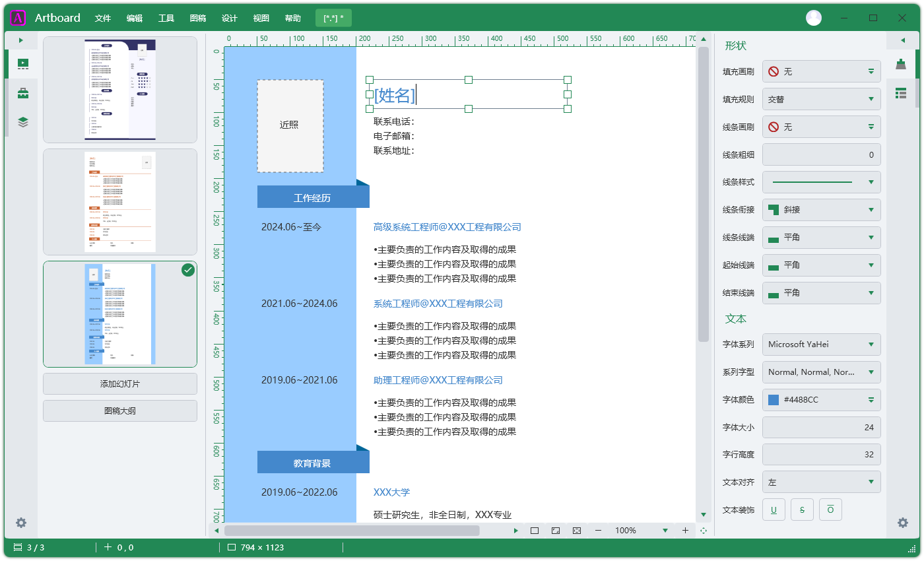The height and width of the screenshot is (561, 924).
Task: Click the zoom out minus icon
Action: 598,531
